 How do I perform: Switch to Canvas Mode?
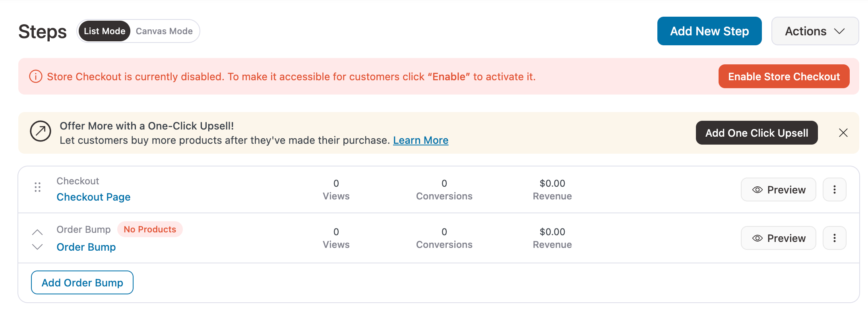164,31
